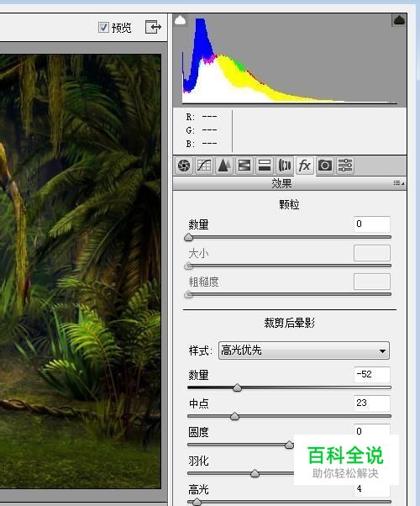Click the vignette 数量 field showing -52
420x506 pixels.
[371, 374]
